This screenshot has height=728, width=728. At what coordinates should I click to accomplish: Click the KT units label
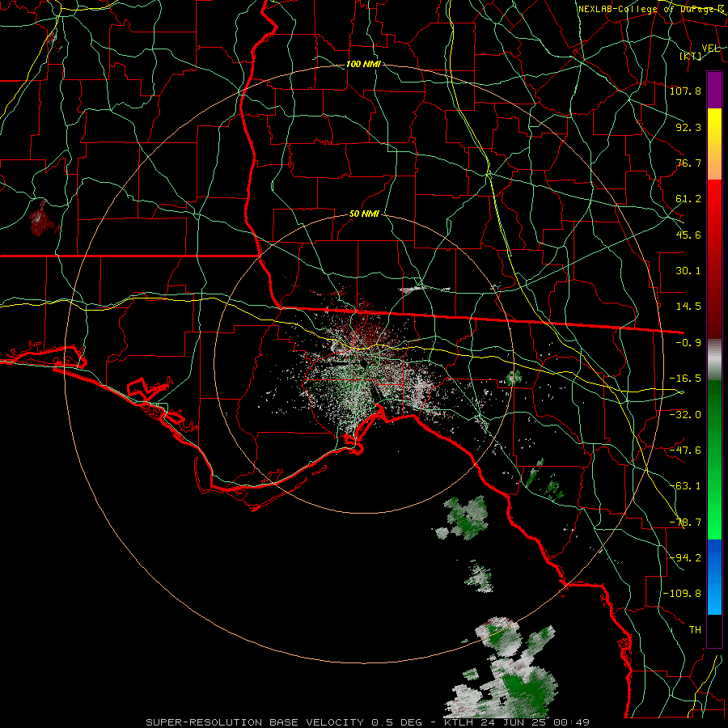(691, 56)
